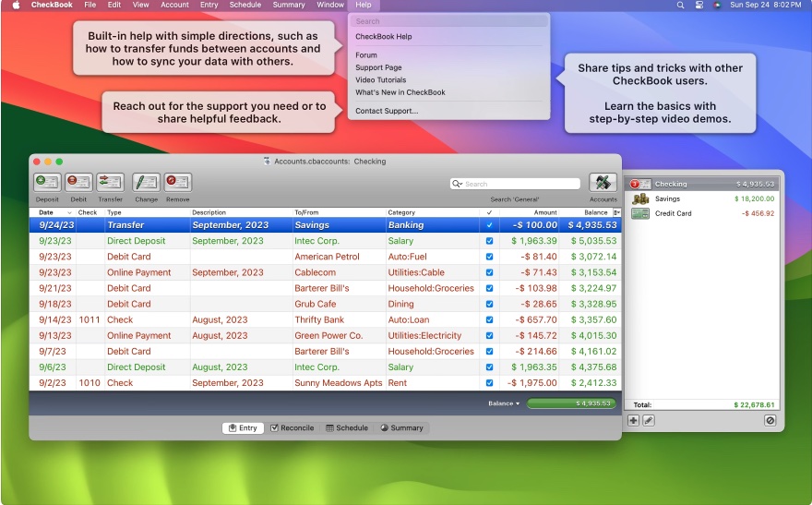812x505 pixels.
Task: Toggle cleared checkbox for Green Power Co. row
Action: coord(489,336)
